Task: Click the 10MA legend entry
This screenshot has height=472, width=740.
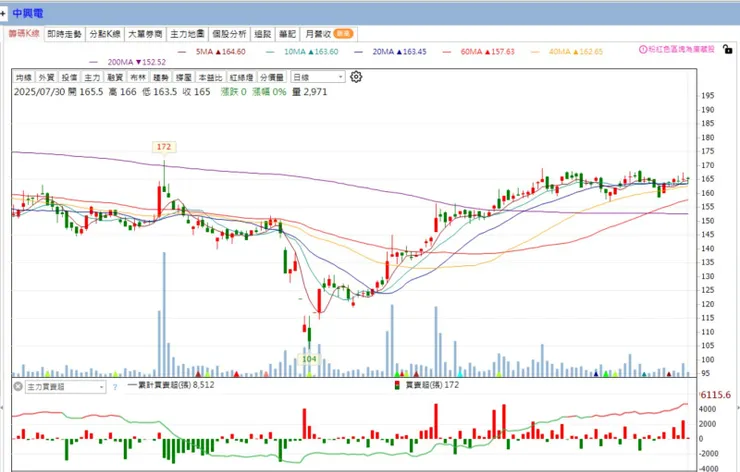Action: point(303,51)
